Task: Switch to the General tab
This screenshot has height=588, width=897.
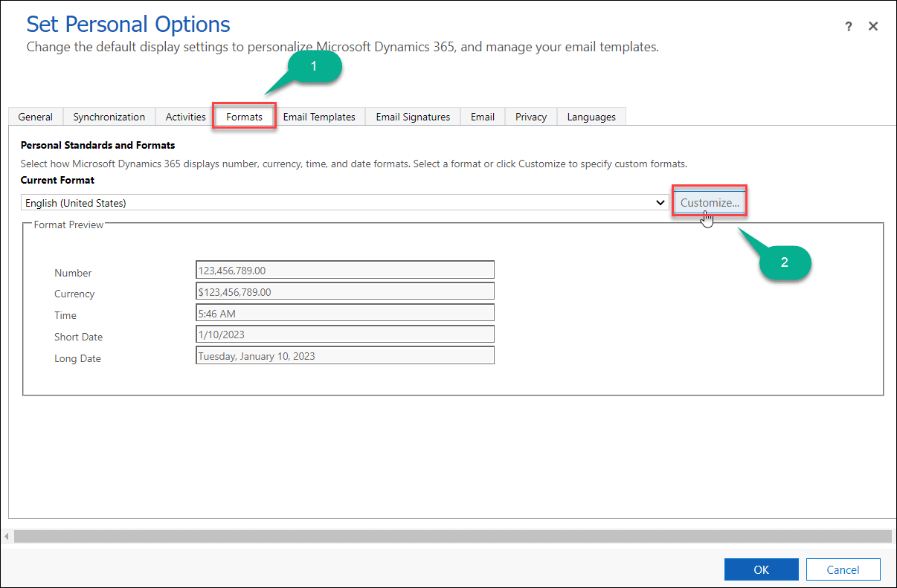Action: (35, 116)
